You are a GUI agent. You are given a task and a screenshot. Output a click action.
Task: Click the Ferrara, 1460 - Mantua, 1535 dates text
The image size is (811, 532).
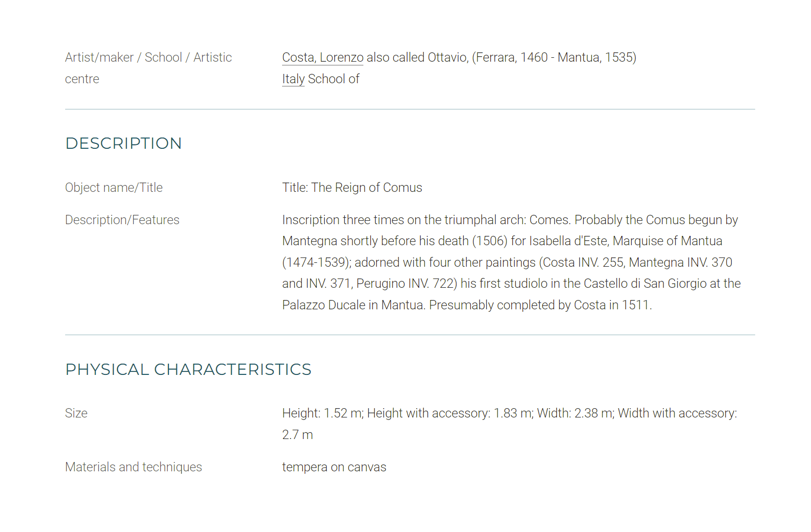pyautogui.click(x=554, y=58)
